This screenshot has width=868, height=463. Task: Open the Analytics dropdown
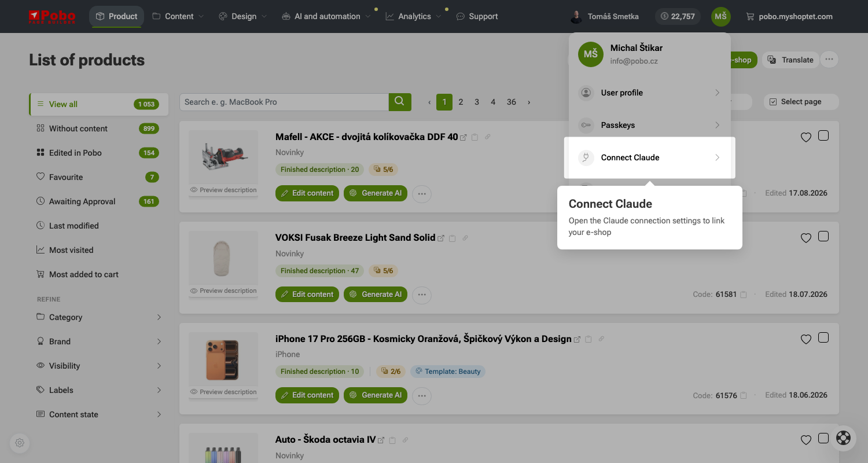414,16
